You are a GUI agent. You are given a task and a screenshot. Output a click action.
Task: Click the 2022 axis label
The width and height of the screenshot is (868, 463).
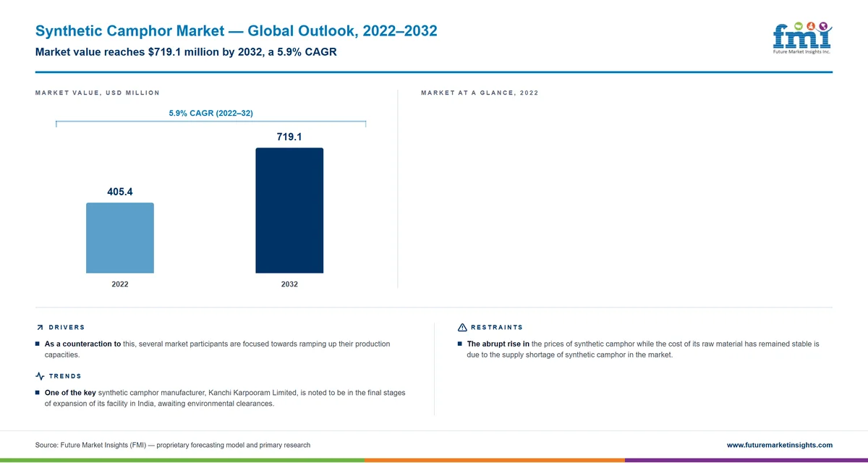coord(120,284)
